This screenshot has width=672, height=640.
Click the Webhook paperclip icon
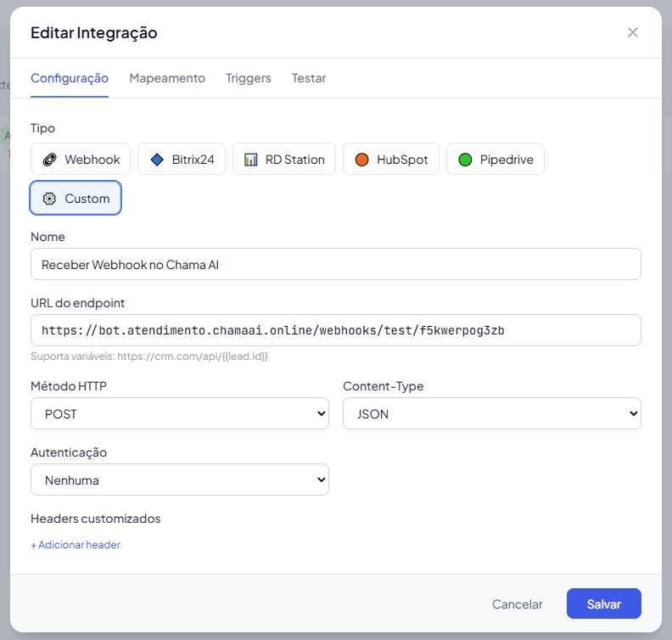(50, 160)
